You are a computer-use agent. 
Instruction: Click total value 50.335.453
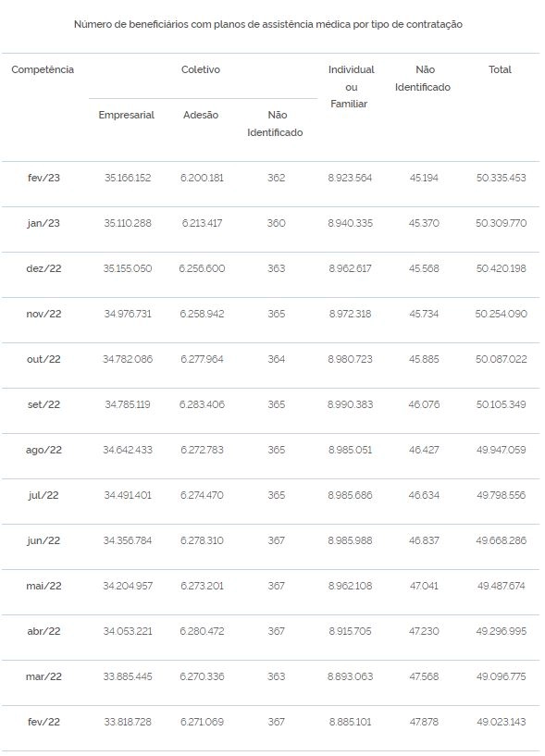(x=502, y=178)
